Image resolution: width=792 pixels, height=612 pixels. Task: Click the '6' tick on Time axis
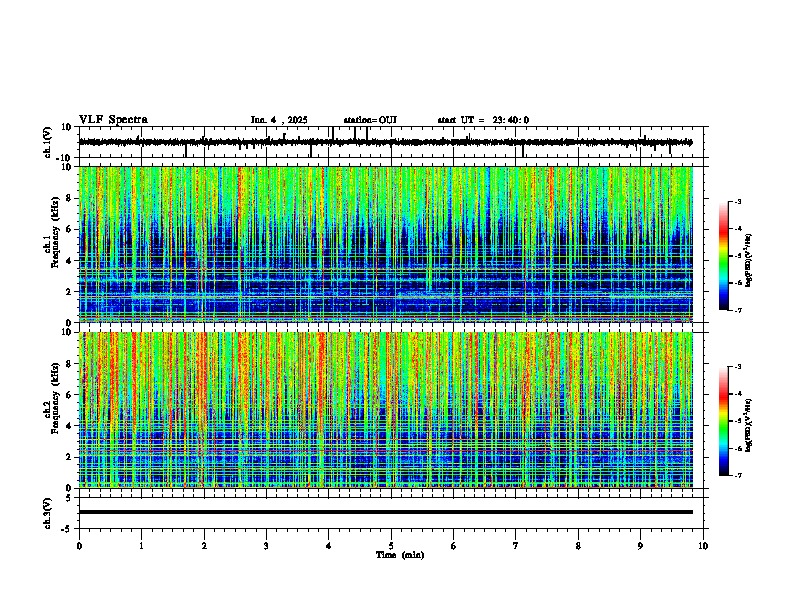point(454,546)
